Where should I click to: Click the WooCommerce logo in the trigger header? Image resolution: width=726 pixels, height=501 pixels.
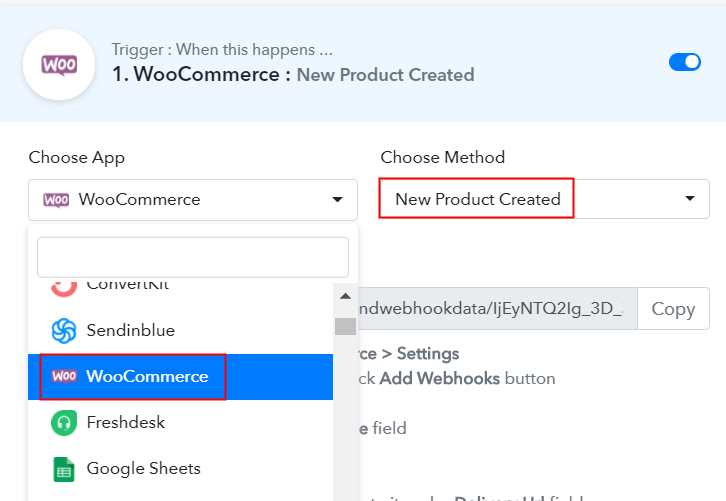[59, 64]
